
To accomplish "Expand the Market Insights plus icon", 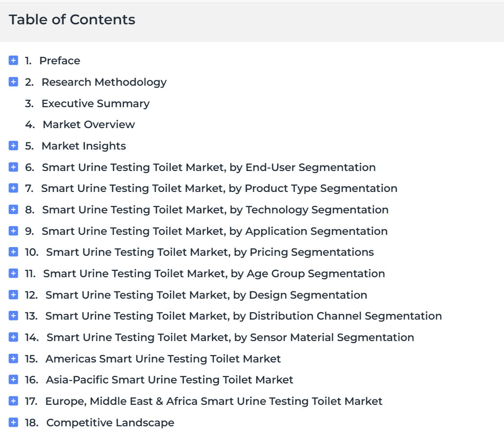I will [x=13, y=146].
